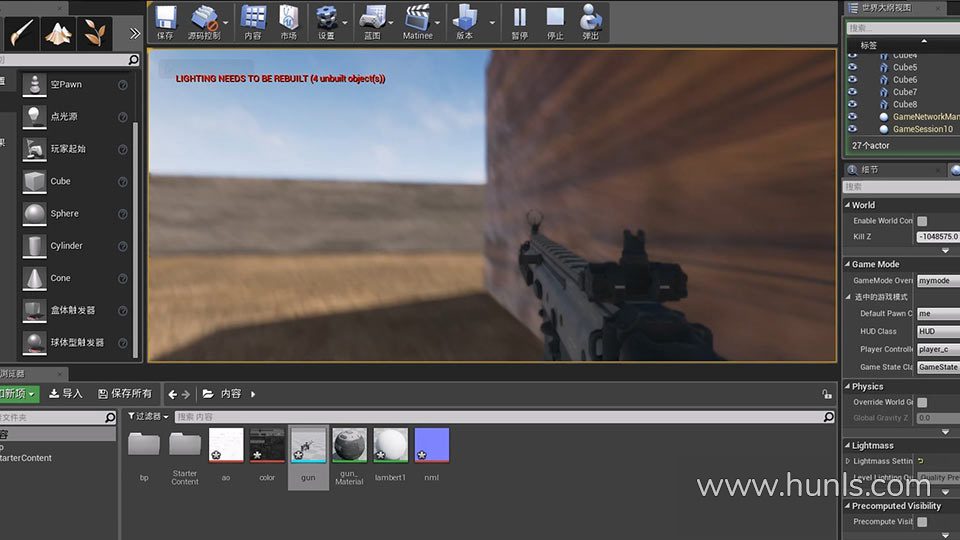
Task: Toggle visibility eye for GameSession10
Action: click(852, 129)
